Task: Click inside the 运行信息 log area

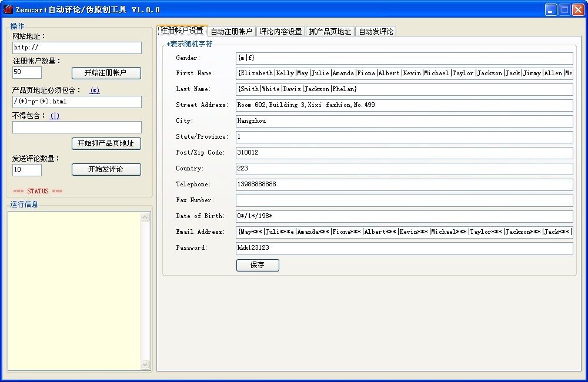Action: coord(74,291)
